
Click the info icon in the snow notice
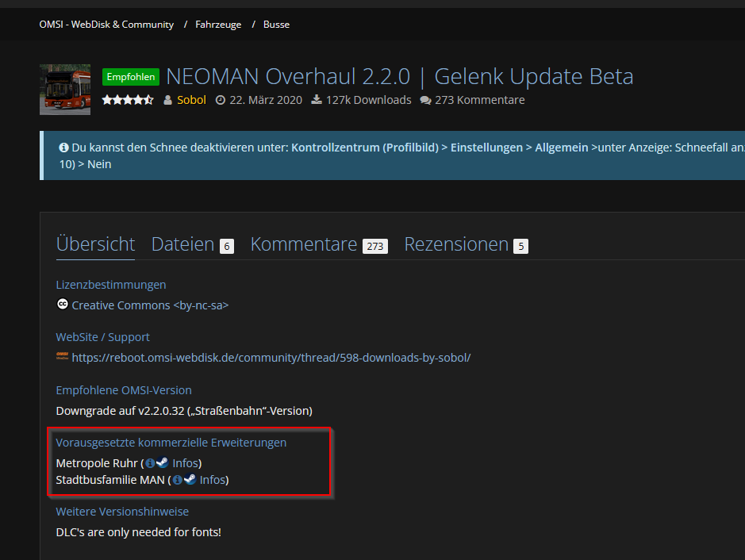pyautogui.click(x=63, y=148)
